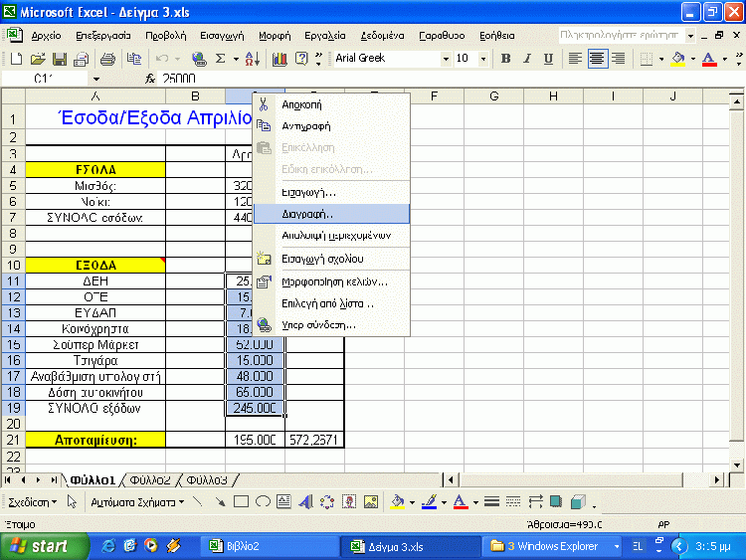Open the Borders dropdown arrow
The height and width of the screenshot is (560, 746).
point(661,59)
